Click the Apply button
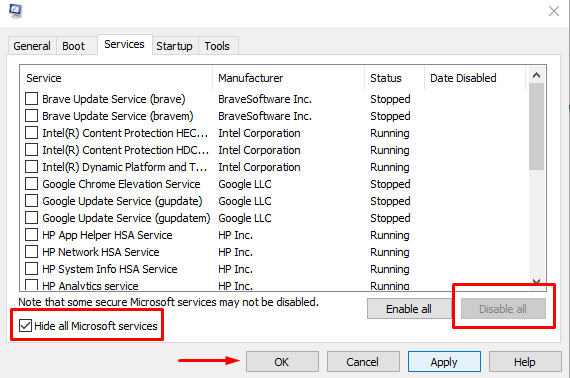The height and width of the screenshot is (378, 570). (x=444, y=362)
